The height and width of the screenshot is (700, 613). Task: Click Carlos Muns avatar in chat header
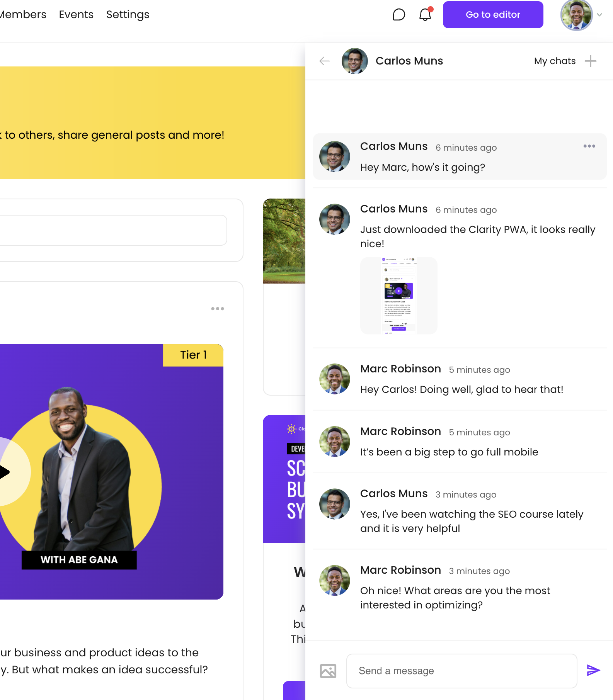coord(354,61)
